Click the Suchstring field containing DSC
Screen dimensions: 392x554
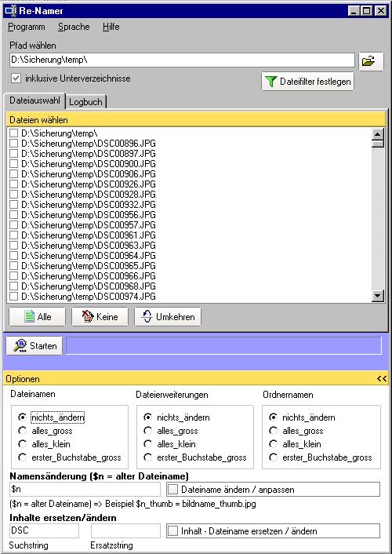[44, 530]
